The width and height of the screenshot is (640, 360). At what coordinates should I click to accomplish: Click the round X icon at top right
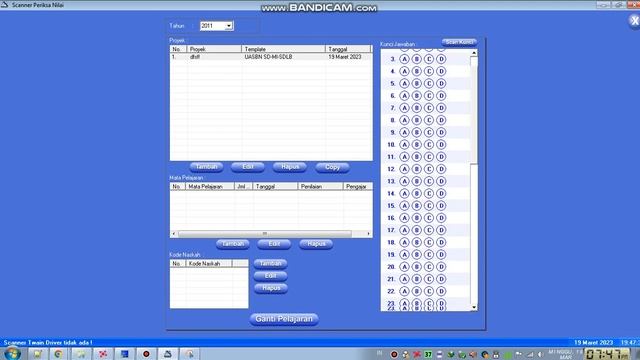[634, 21]
